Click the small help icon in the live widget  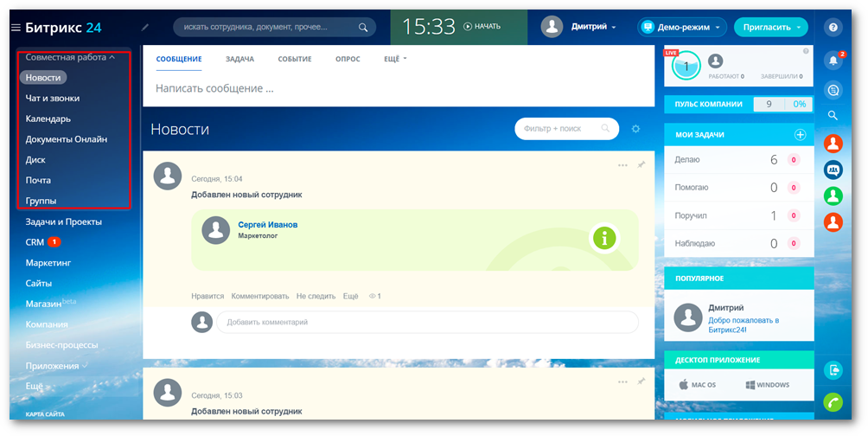pyautogui.click(x=806, y=51)
